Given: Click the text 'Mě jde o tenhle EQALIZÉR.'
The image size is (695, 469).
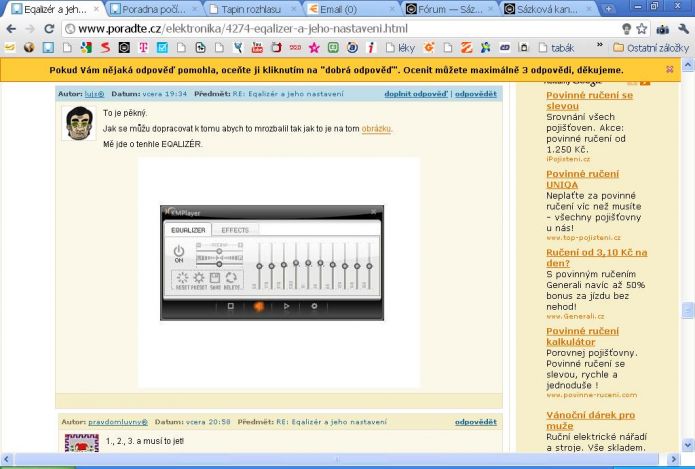Looking at the screenshot, I should click(x=152, y=144).
